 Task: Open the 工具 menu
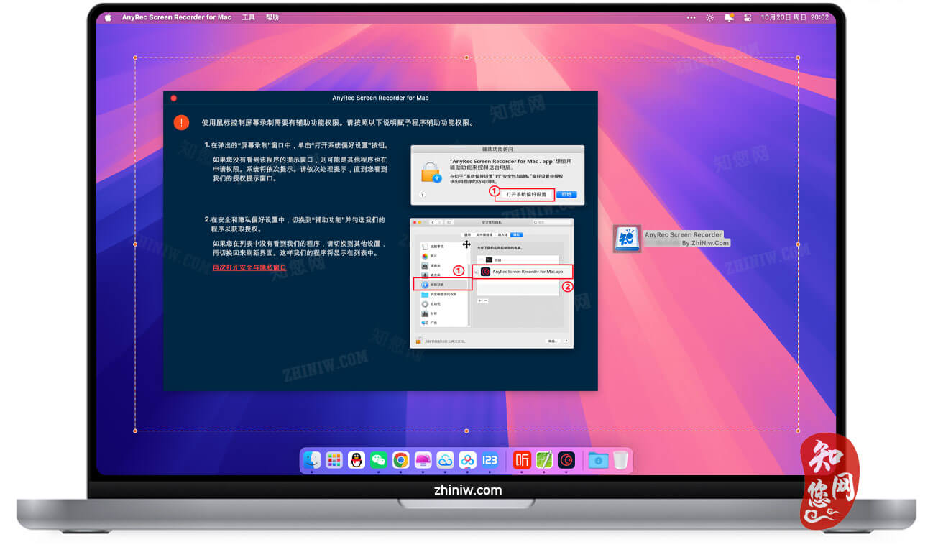tap(248, 17)
